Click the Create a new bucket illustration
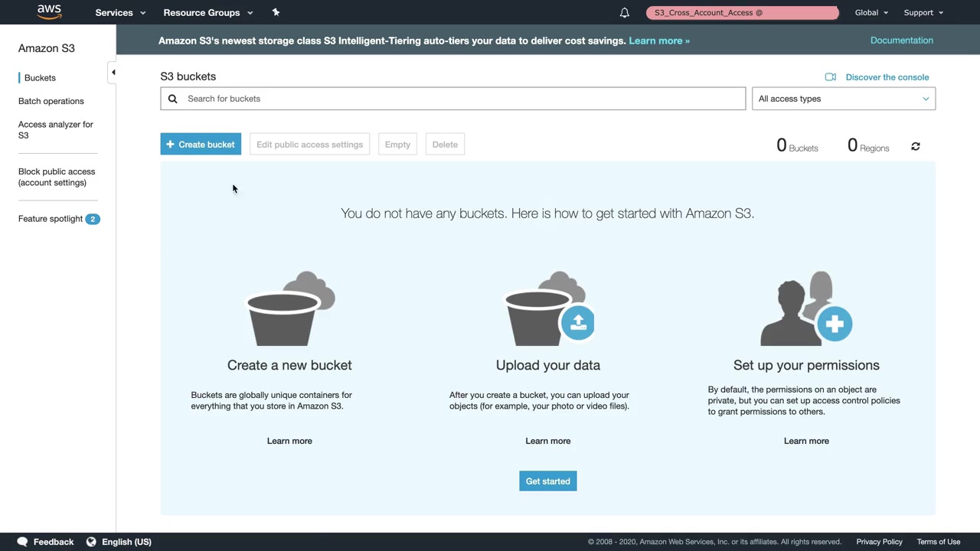 tap(291, 308)
